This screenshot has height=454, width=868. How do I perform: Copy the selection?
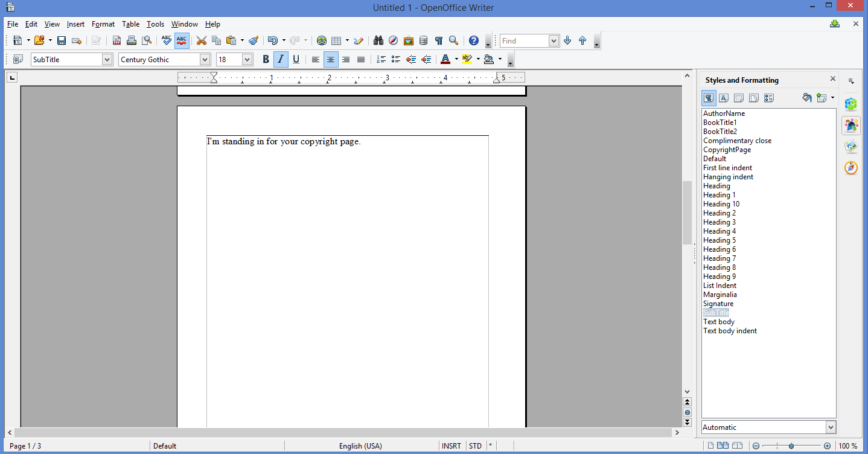tap(216, 40)
